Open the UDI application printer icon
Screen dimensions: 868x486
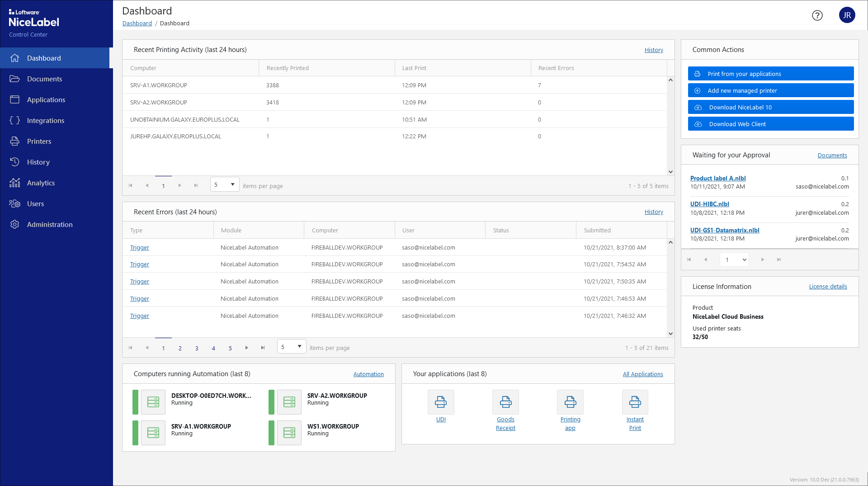(441, 402)
